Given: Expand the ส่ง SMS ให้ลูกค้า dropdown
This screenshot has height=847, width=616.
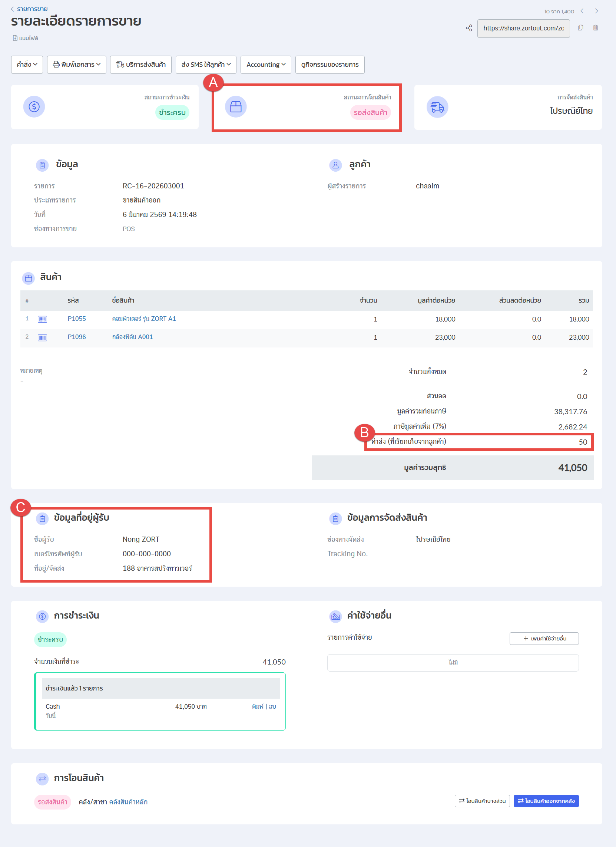Looking at the screenshot, I should point(206,65).
